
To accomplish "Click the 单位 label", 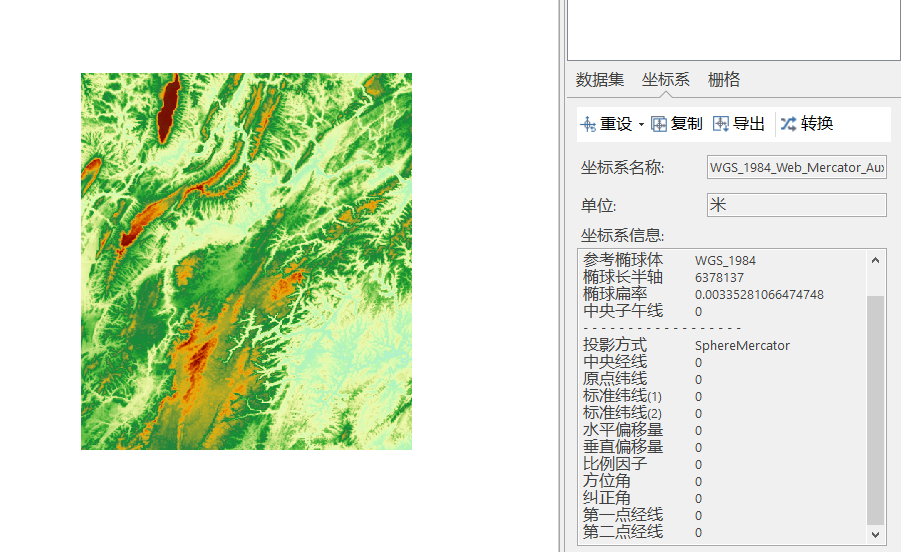I will pos(598,206).
